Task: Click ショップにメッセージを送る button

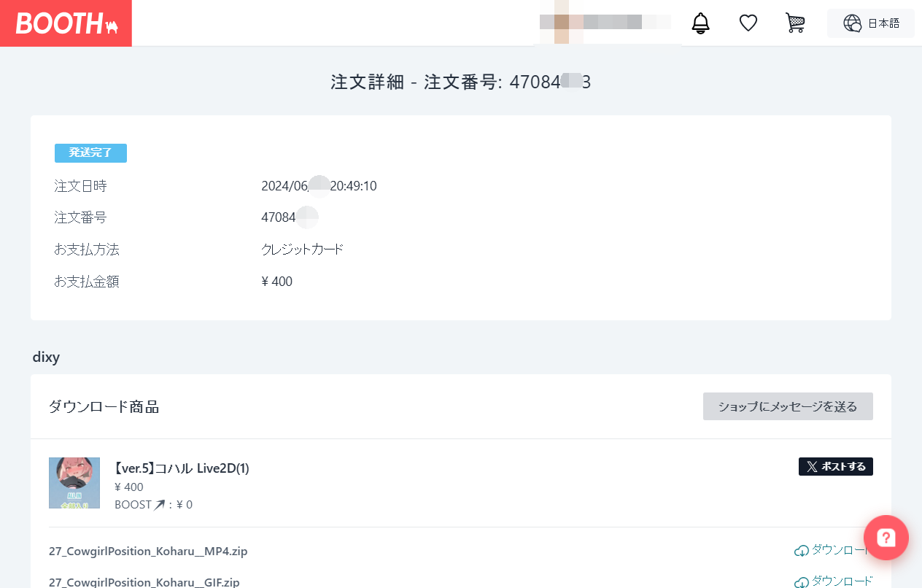Action: tap(787, 406)
